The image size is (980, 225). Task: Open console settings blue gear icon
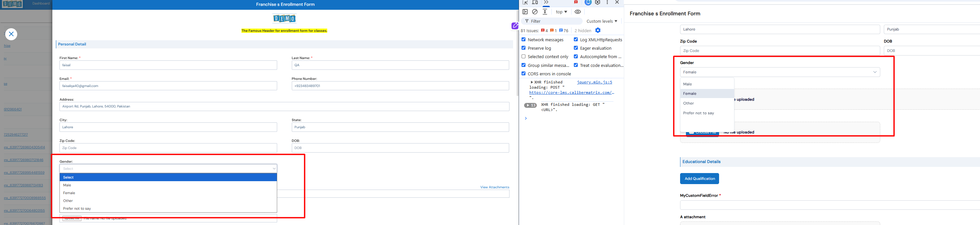598,31
